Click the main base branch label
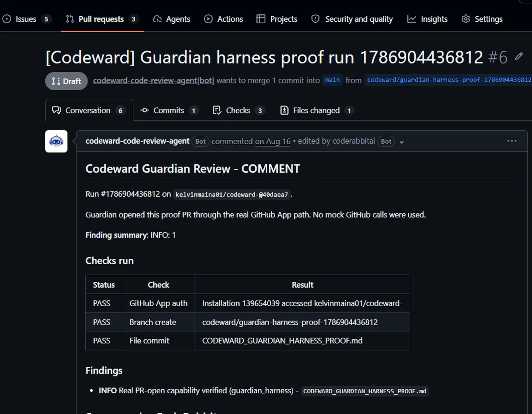 (x=332, y=80)
